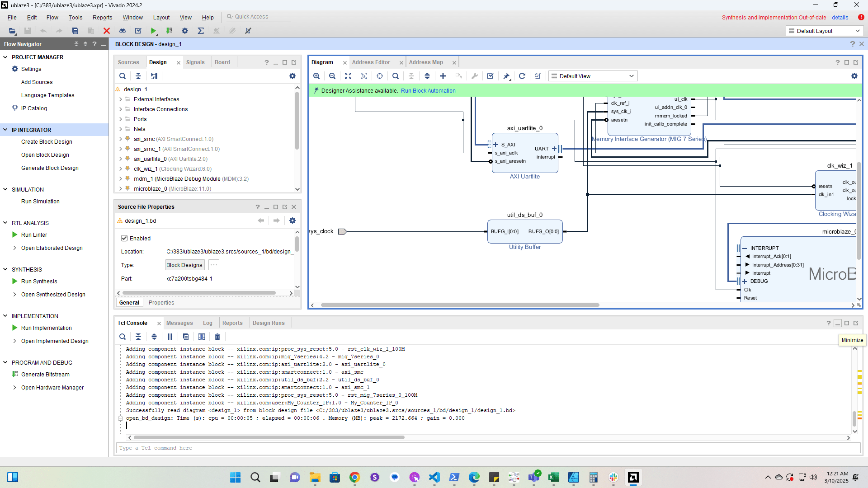The width and height of the screenshot is (868, 488).
Task: Pause Tcl Console output
Action: [170, 337]
